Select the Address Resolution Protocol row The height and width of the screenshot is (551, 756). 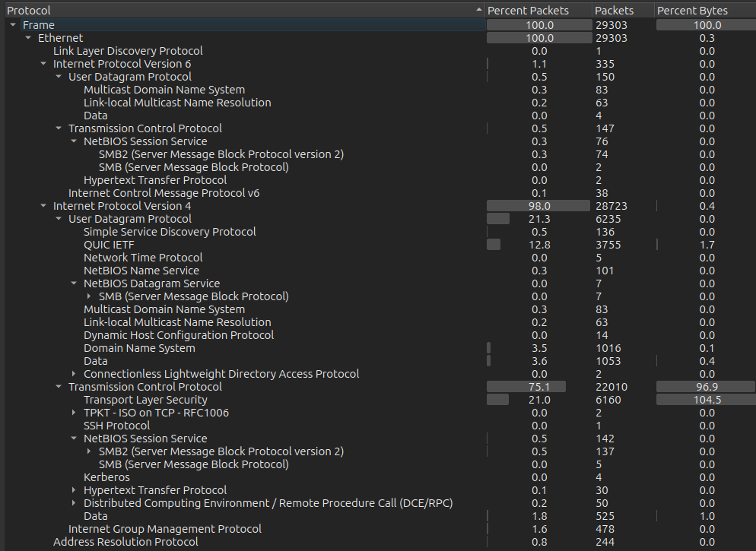pyautogui.click(x=125, y=542)
